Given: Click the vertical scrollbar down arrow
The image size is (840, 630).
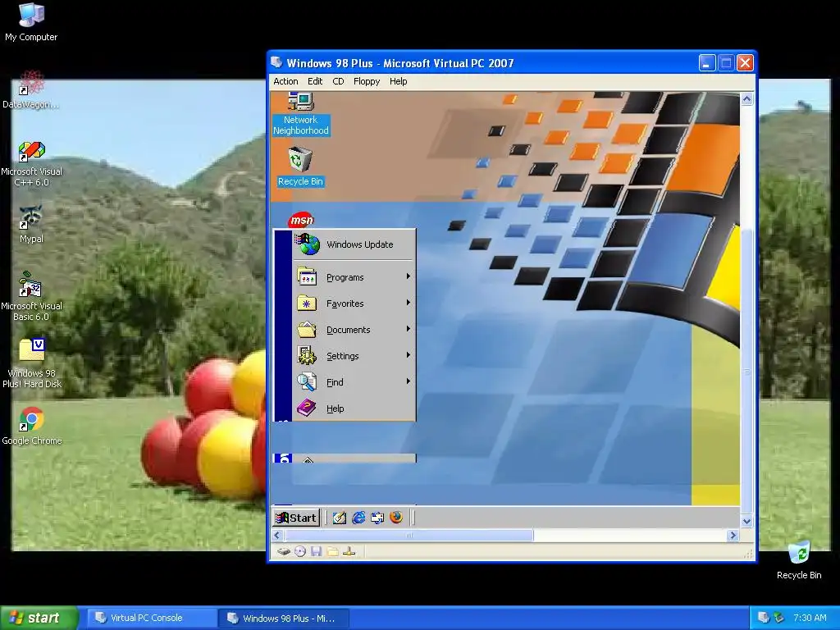Looking at the screenshot, I should coord(746,521).
